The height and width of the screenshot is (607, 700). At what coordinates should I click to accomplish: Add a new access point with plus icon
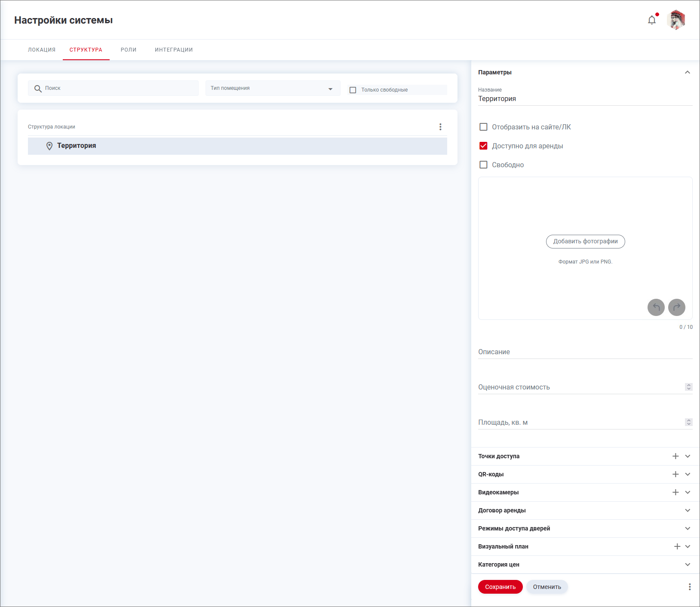[x=675, y=456]
